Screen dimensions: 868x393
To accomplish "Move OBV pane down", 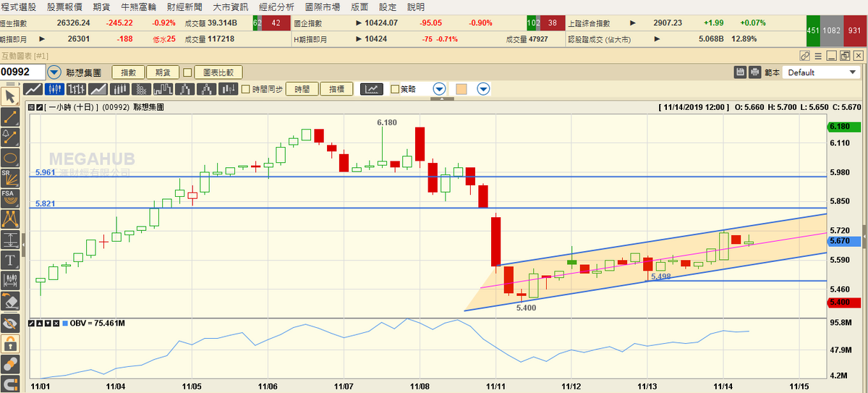I will click(47, 323).
